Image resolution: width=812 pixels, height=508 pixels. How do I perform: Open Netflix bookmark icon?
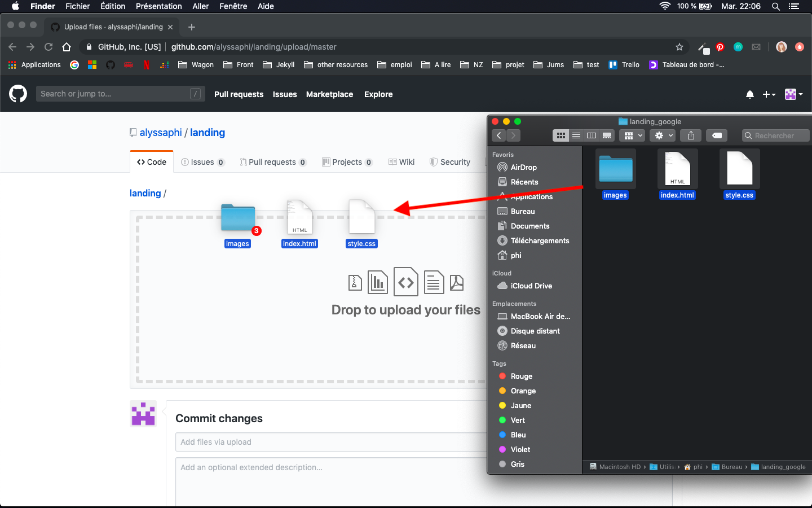(147, 65)
